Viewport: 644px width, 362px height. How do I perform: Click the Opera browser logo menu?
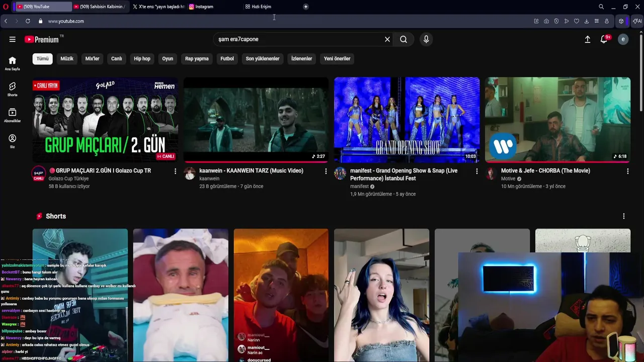click(x=6, y=7)
